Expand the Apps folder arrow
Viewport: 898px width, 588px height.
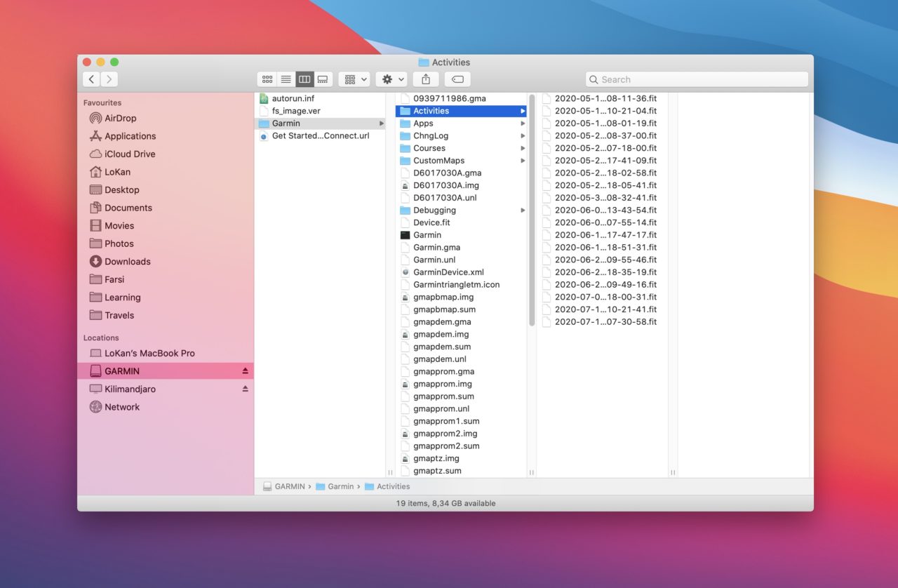click(523, 123)
